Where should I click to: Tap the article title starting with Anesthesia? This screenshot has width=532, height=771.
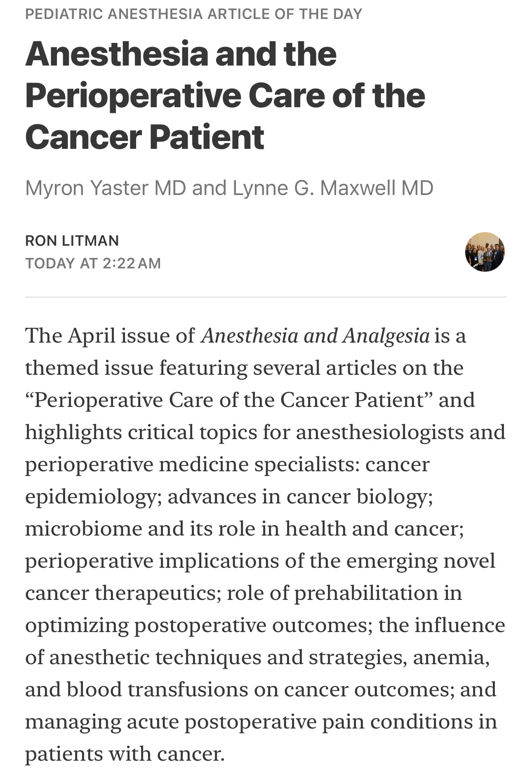pyautogui.click(x=225, y=95)
